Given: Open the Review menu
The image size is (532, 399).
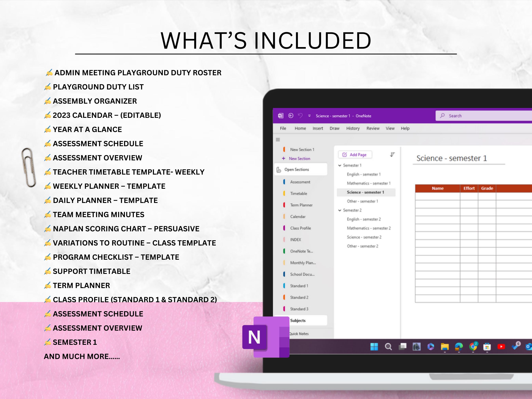Looking at the screenshot, I should 373,128.
